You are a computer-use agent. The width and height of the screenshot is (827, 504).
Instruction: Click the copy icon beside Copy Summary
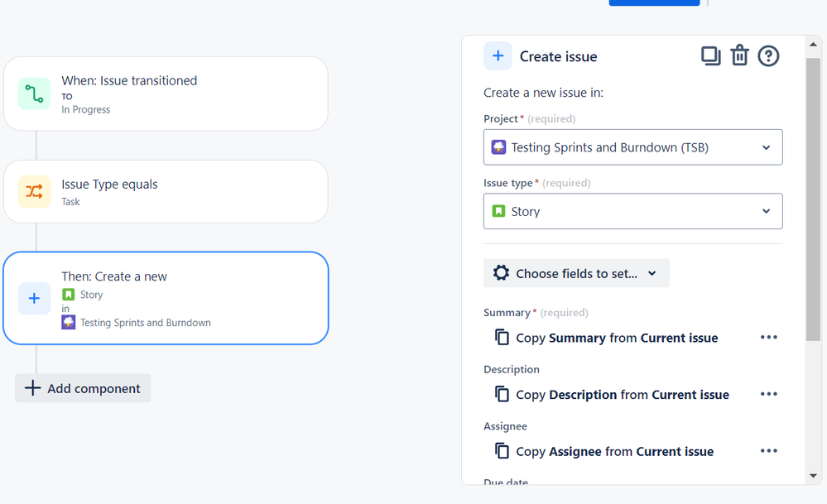502,337
